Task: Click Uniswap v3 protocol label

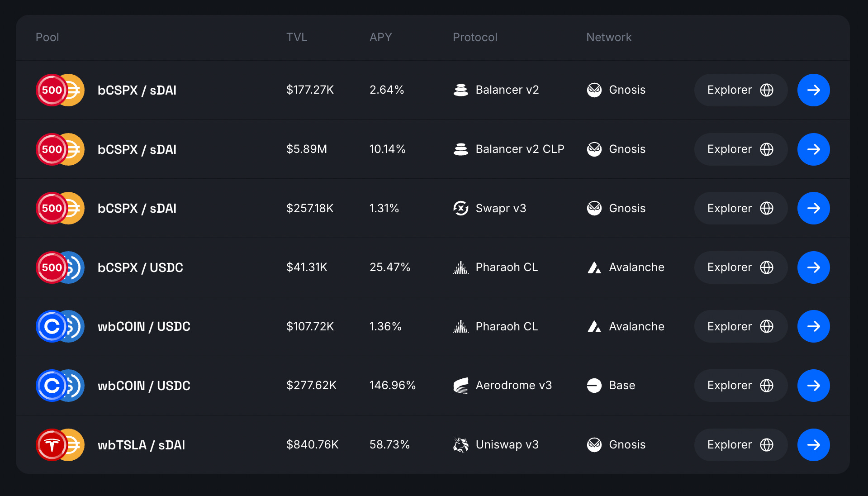Action: (507, 445)
